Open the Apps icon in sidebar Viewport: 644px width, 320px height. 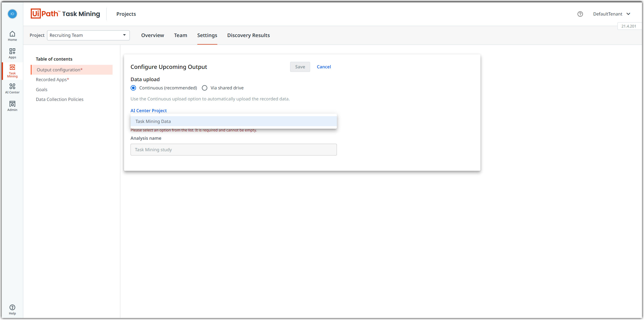pyautogui.click(x=12, y=53)
